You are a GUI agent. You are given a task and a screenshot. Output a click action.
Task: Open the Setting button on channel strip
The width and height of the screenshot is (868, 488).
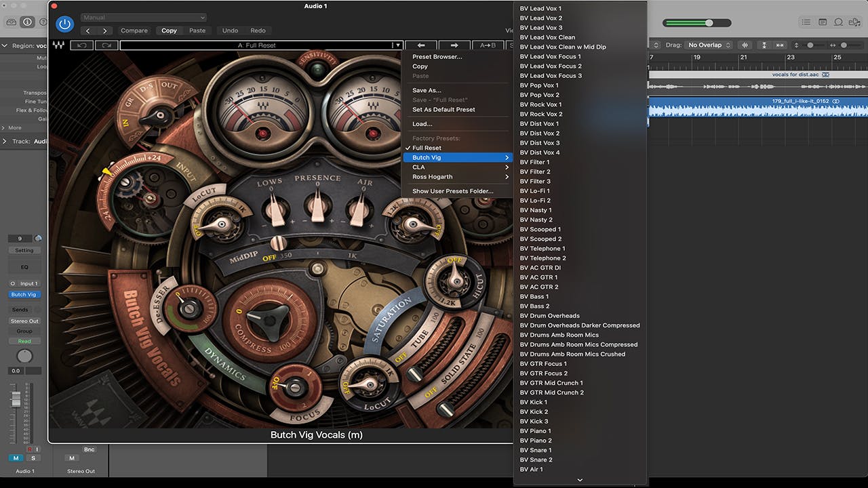[24, 250]
